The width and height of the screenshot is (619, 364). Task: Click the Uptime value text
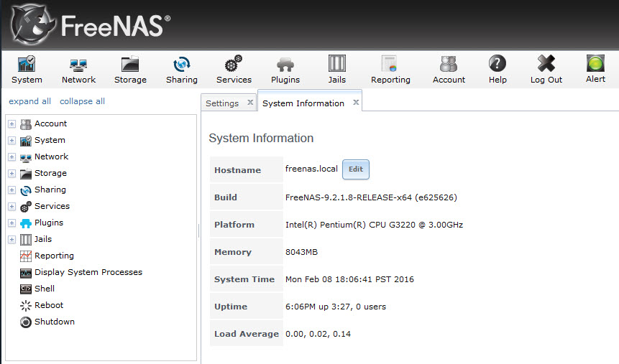coord(336,307)
